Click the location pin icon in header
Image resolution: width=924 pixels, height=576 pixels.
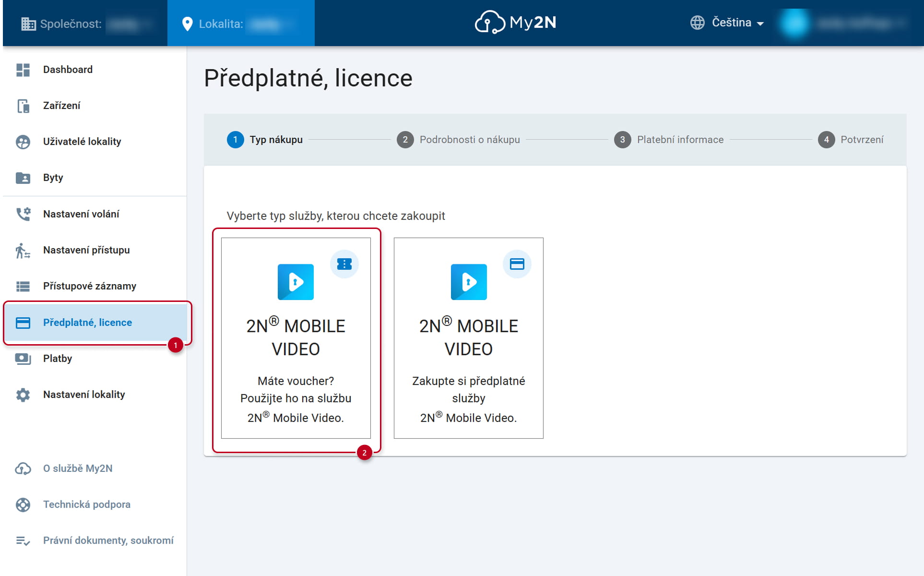click(187, 24)
